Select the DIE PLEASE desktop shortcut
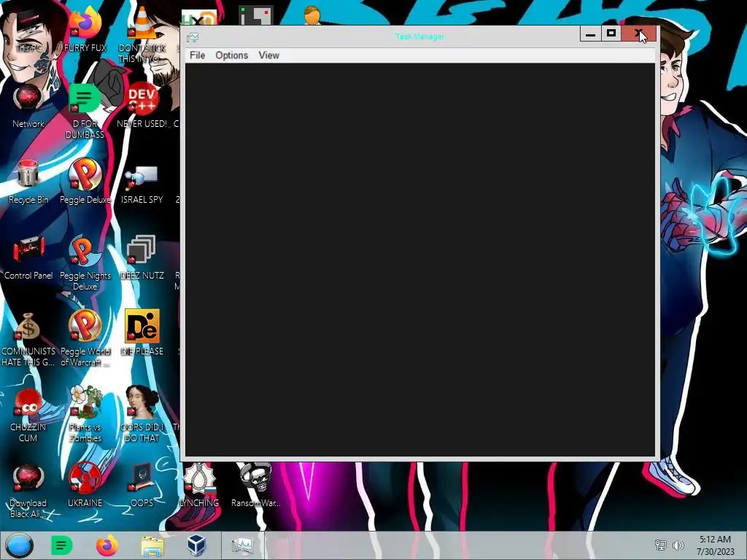 [x=142, y=332]
